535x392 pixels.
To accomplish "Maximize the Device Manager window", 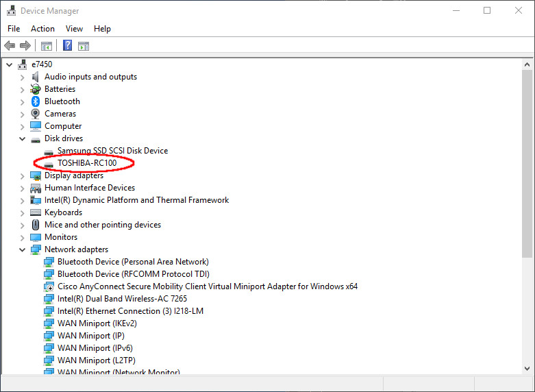I will coord(487,10).
